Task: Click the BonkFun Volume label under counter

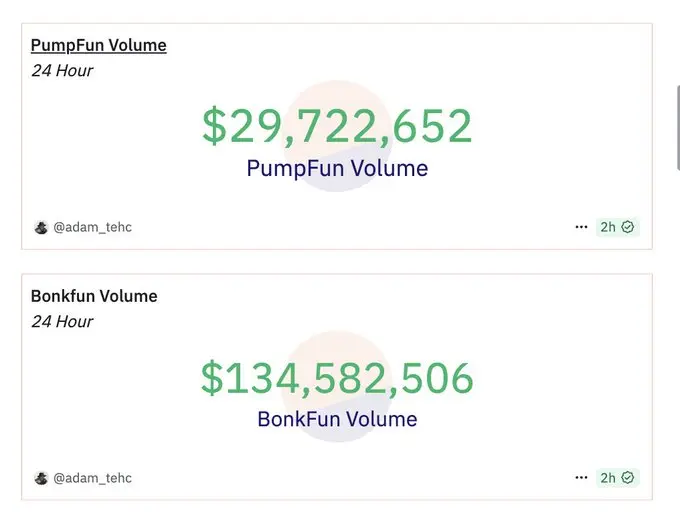Action: coord(337,419)
